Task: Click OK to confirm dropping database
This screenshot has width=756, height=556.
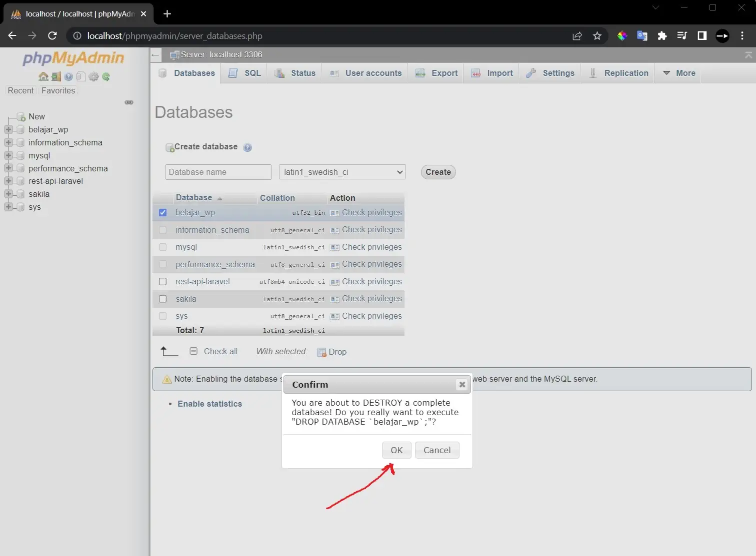Action: [x=396, y=450]
